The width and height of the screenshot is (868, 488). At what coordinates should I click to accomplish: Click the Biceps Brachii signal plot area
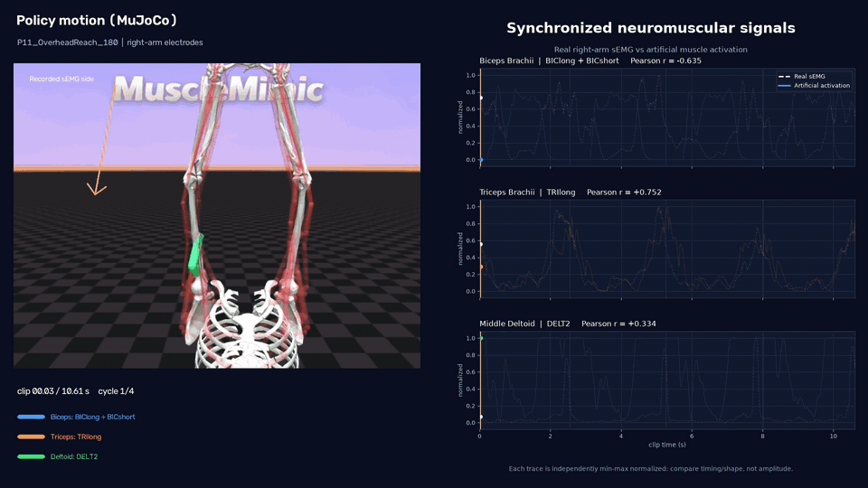667,117
